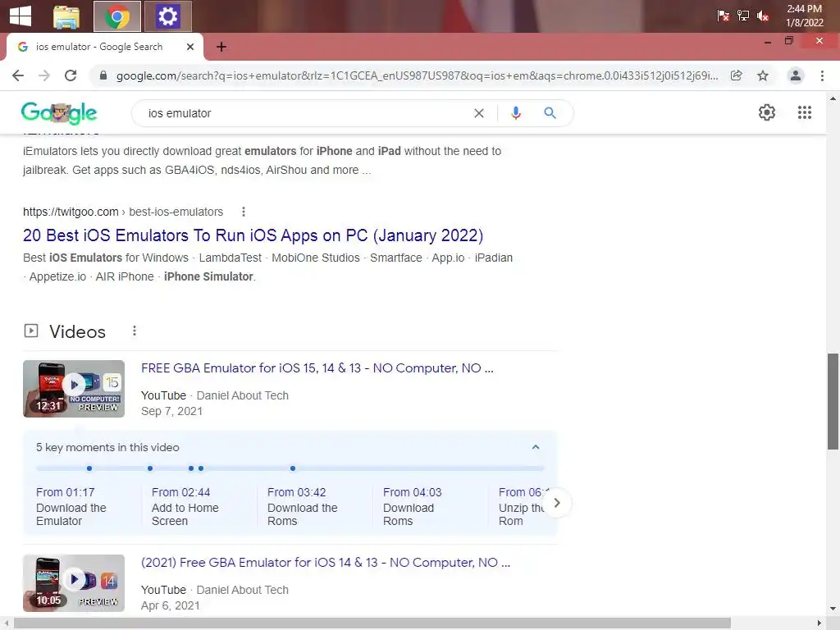This screenshot has width=840, height=630.
Task: Submit search with the magnifier icon
Action: pyautogui.click(x=550, y=113)
